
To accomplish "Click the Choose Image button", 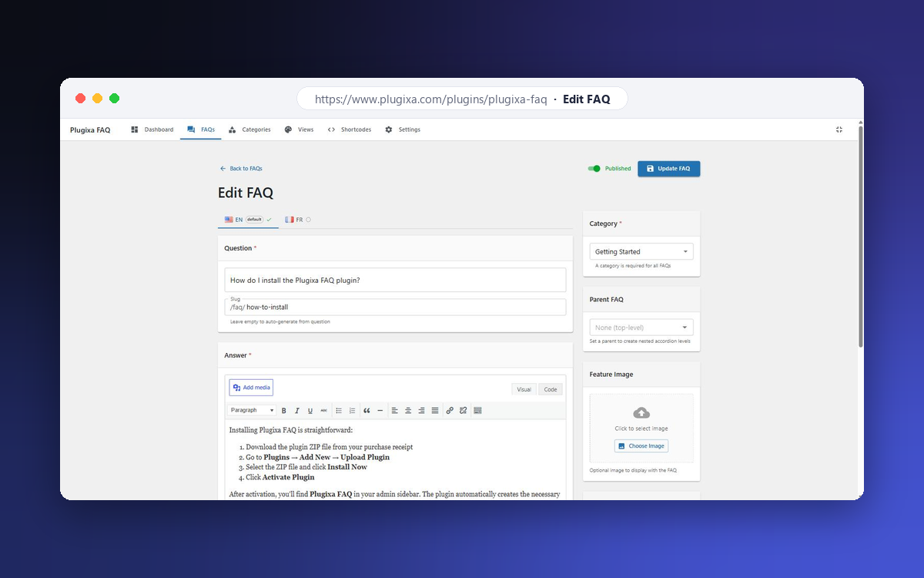I will click(641, 445).
